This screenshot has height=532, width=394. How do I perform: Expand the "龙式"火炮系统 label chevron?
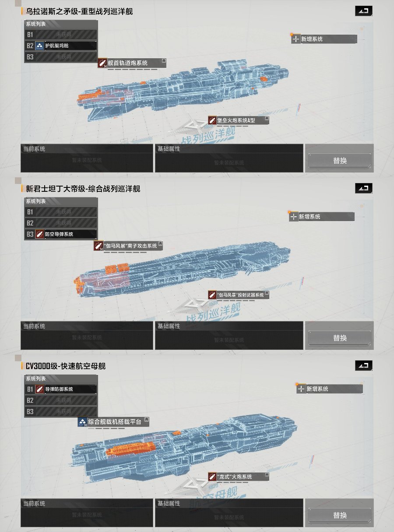[x=266, y=475]
